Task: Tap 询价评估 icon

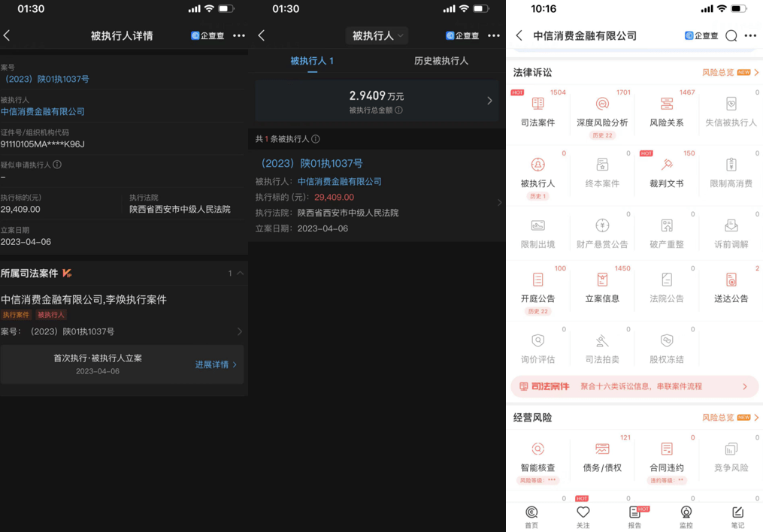Action: [x=537, y=340]
